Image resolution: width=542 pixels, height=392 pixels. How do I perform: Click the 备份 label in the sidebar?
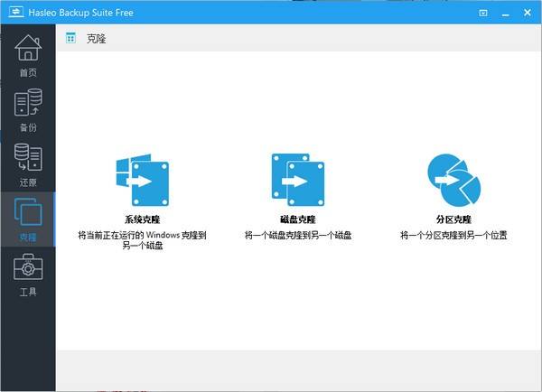pos(28,127)
